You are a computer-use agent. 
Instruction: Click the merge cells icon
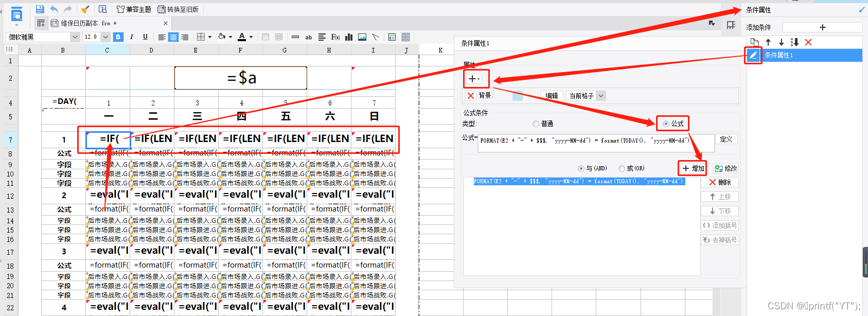point(265,37)
